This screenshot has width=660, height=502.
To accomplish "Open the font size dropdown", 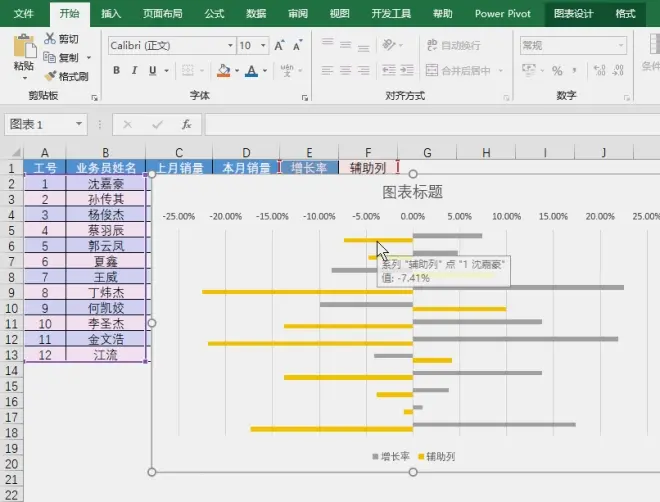I will tap(263, 45).
